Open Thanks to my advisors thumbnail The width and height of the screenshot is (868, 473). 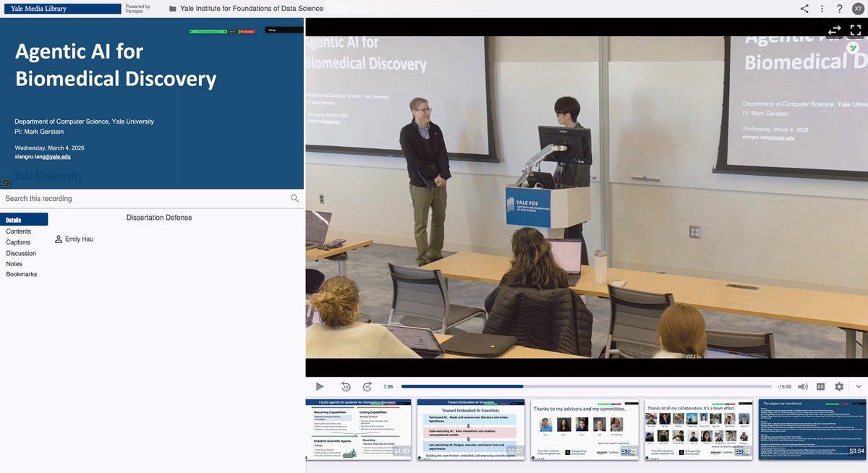584,428
